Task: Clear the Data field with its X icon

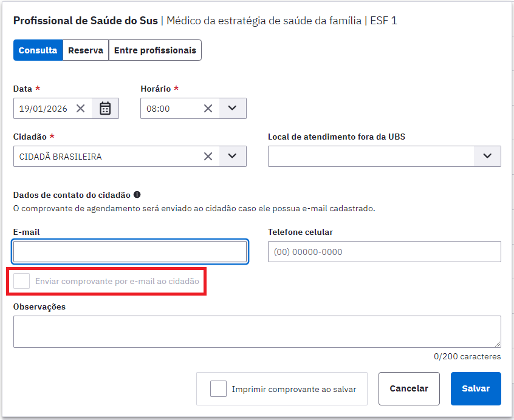Action: tap(80, 109)
